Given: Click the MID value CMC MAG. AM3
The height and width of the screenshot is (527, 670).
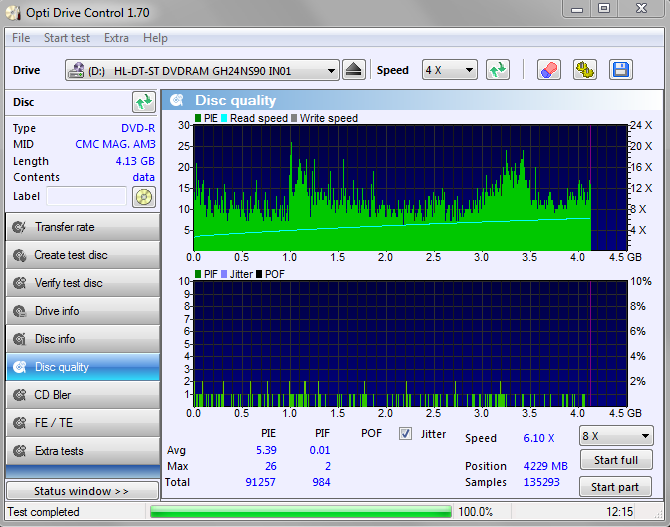Looking at the screenshot, I should point(115,144).
